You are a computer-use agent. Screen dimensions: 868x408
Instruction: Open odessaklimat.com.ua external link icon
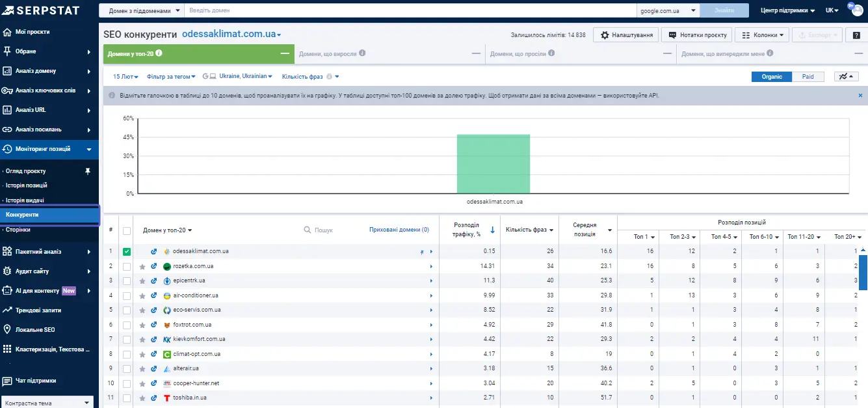[154, 251]
